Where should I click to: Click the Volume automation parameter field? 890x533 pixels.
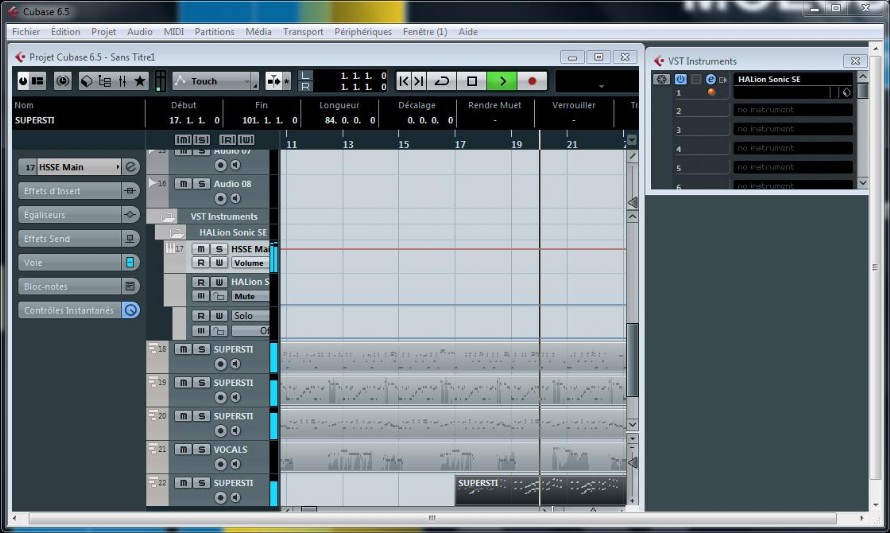(250, 263)
